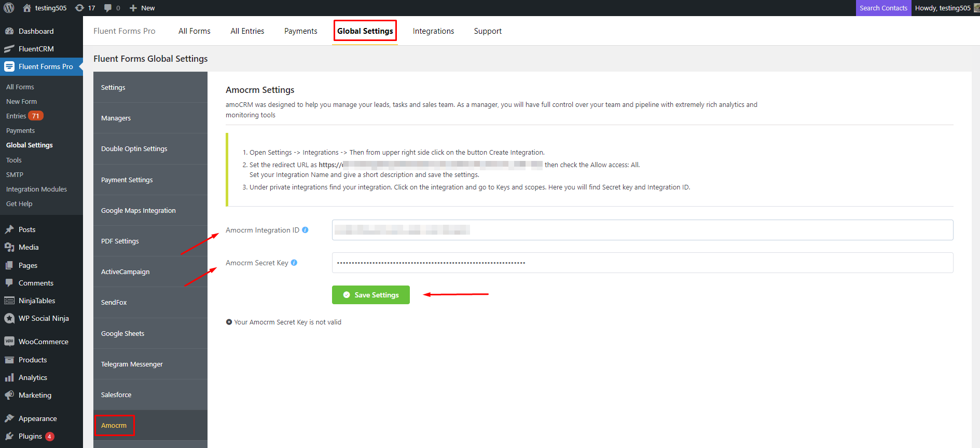The width and height of the screenshot is (980, 448).
Task: Focus the Amocrm Integration ID field
Action: pyautogui.click(x=642, y=230)
